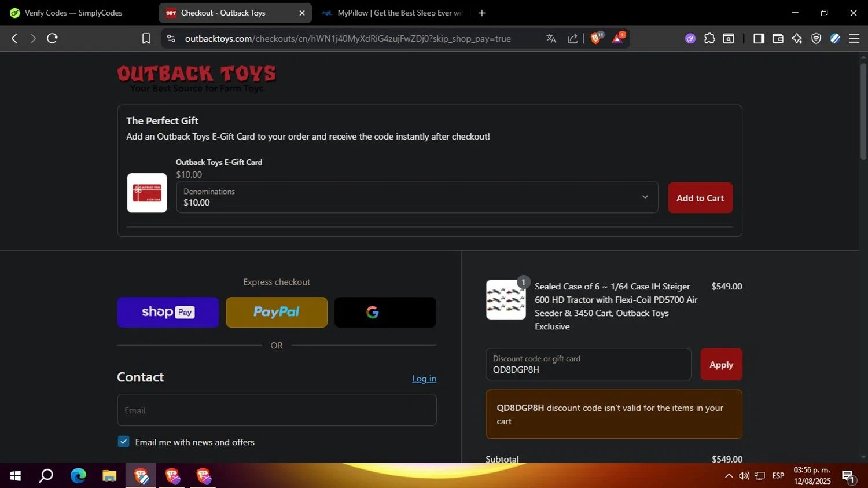Open the notification center icon
The image size is (868, 488).
(x=848, y=476)
